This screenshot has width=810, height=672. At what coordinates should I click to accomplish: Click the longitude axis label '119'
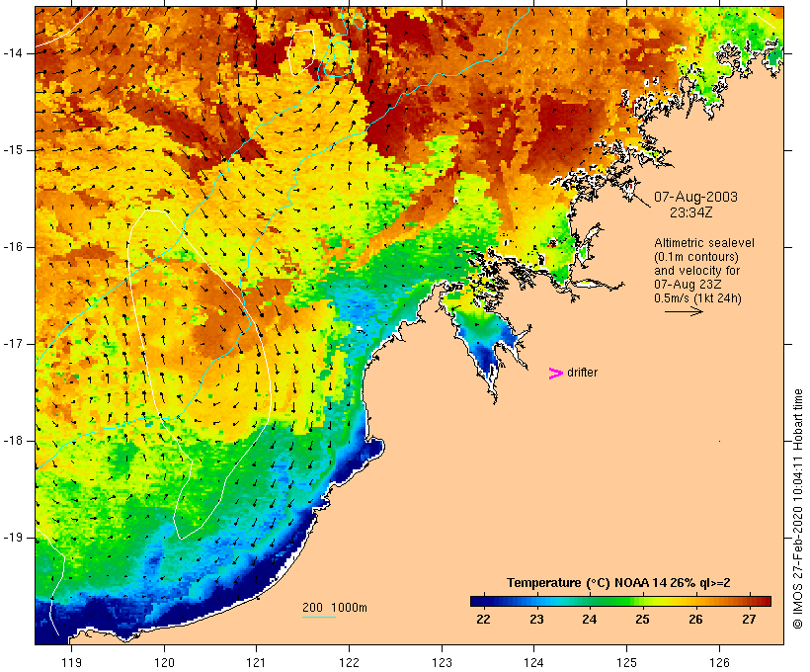pos(71,662)
